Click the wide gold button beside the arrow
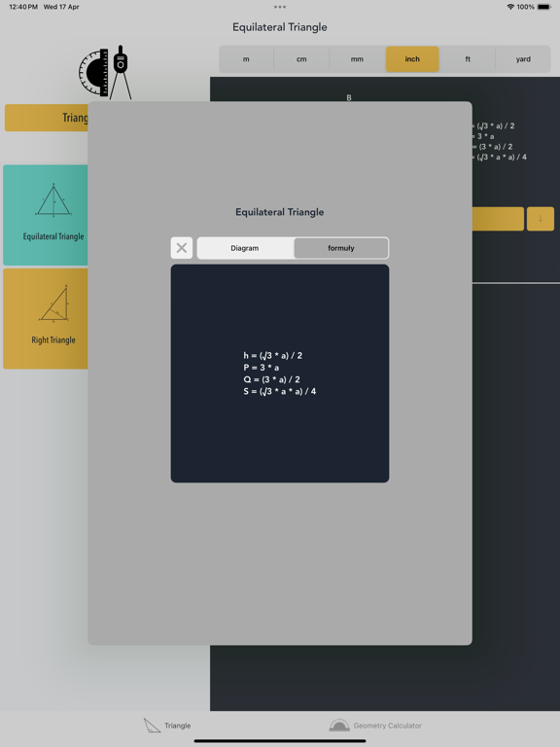 tap(498, 219)
